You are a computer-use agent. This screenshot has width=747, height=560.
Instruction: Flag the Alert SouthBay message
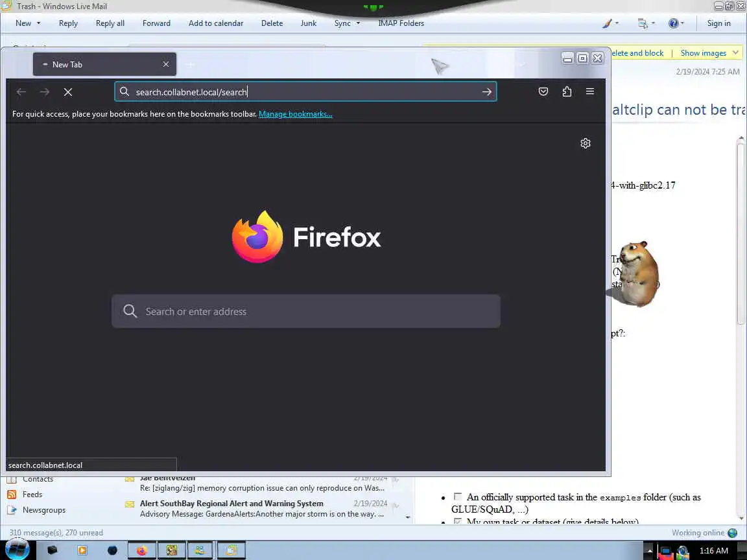coord(396,506)
